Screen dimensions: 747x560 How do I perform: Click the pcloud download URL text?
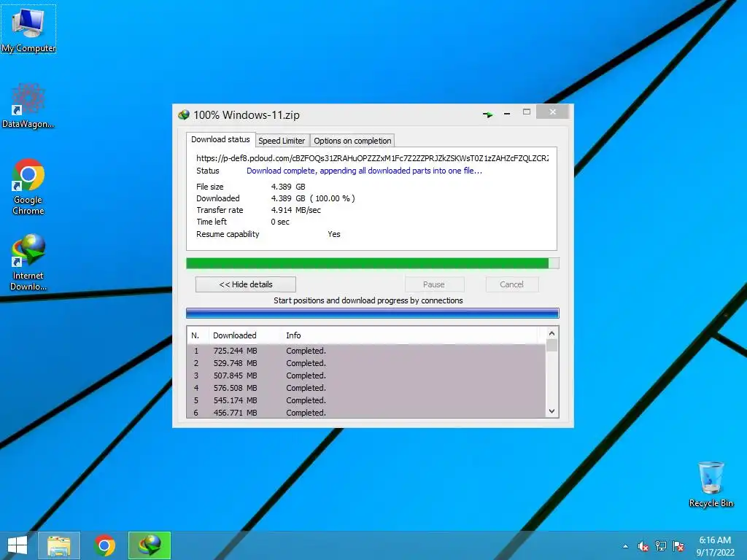(x=373, y=158)
